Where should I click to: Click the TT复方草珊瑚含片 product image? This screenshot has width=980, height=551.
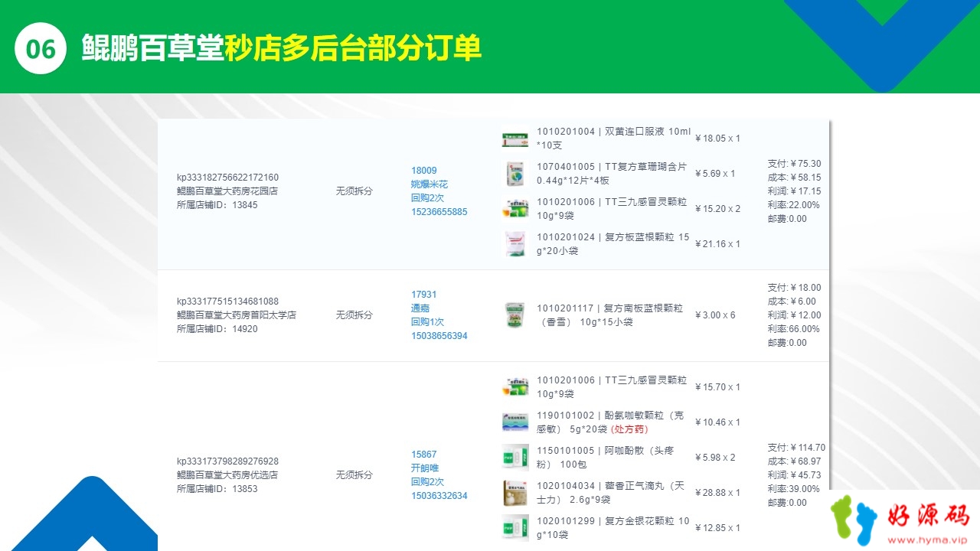(x=515, y=174)
